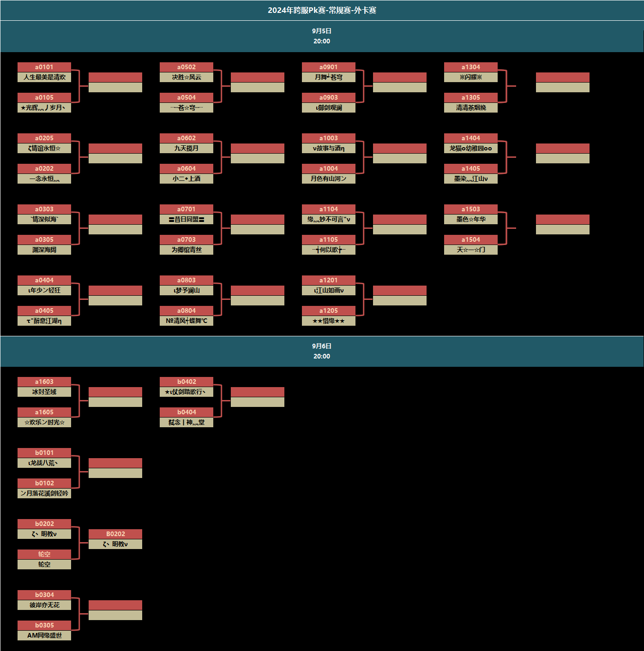Choose team 龙猫o幼稚园oo
This screenshot has width=644, height=651.
471,148
